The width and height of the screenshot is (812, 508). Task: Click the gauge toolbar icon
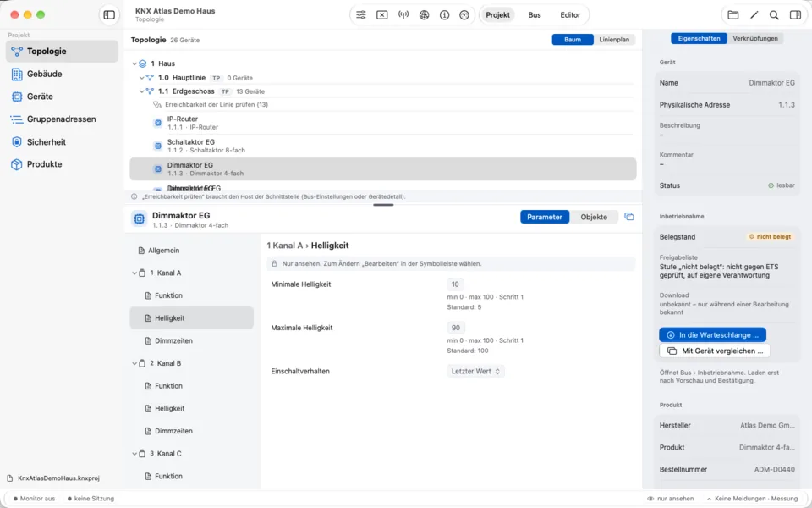464,15
